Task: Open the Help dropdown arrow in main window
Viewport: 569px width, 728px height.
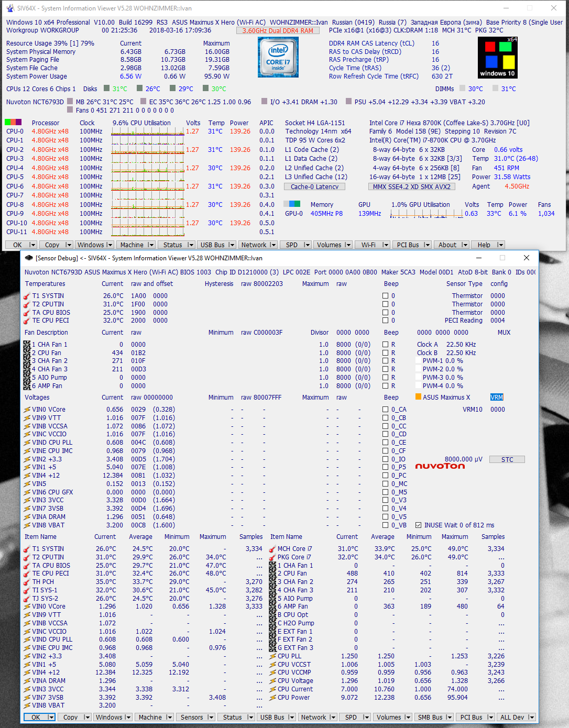Action: coord(500,245)
